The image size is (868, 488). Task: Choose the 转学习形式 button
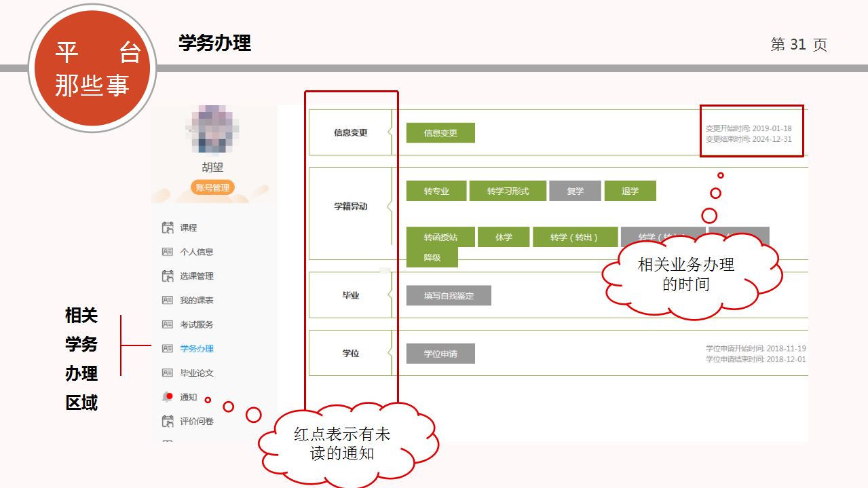point(508,191)
